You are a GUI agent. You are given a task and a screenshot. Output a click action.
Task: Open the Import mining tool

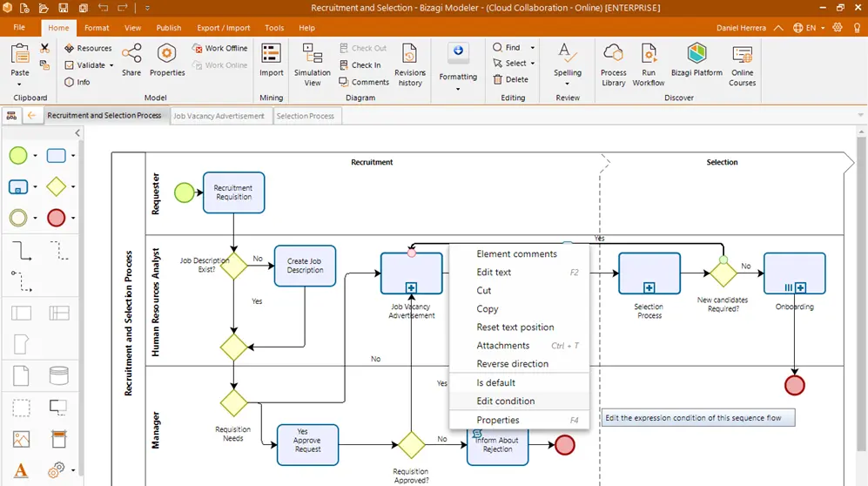(272, 60)
